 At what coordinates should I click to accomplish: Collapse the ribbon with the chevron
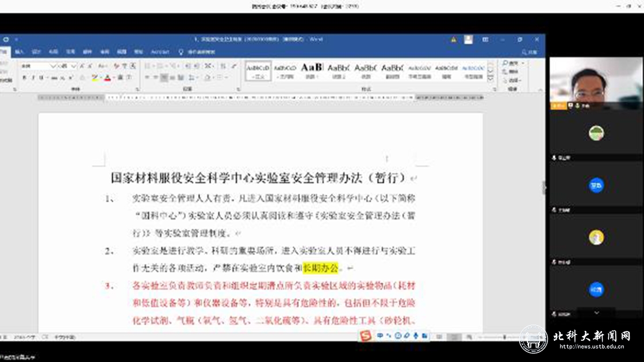point(540,90)
